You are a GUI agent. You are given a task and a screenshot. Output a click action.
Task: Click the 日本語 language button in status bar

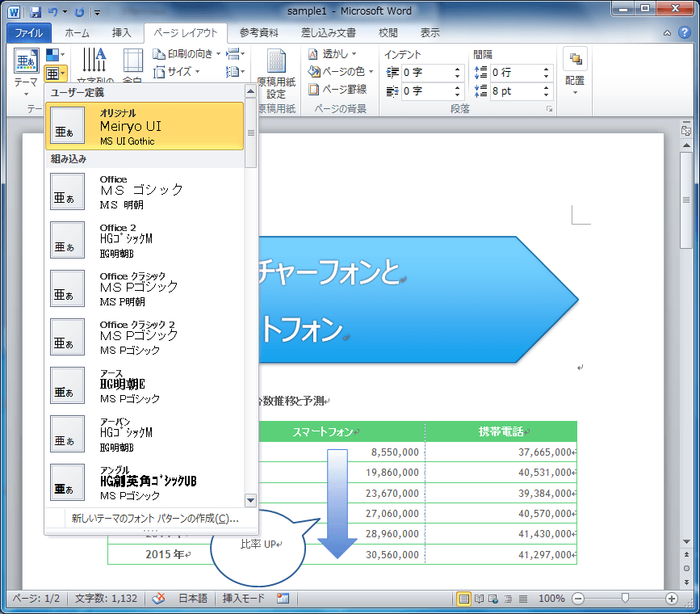(193, 599)
